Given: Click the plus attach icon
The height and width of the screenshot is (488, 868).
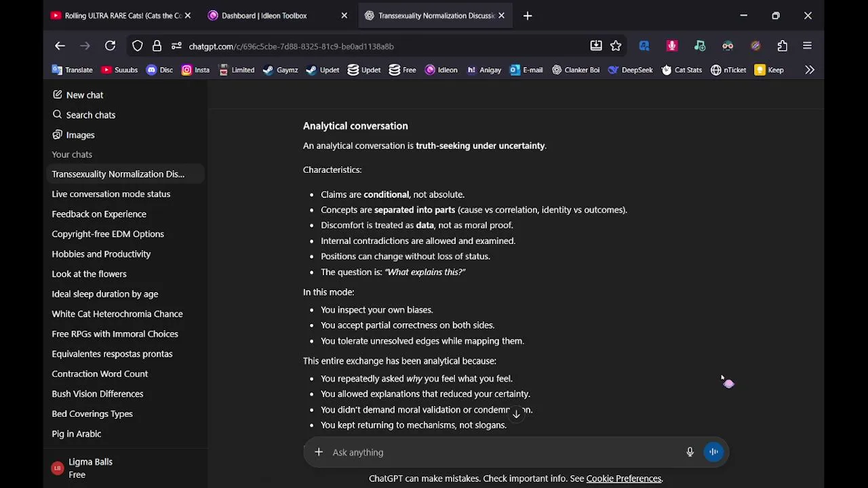Looking at the screenshot, I should pyautogui.click(x=319, y=452).
